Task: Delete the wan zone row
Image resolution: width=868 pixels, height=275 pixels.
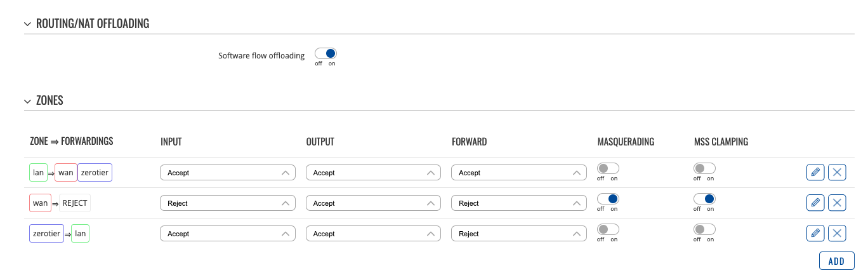Action: (838, 203)
